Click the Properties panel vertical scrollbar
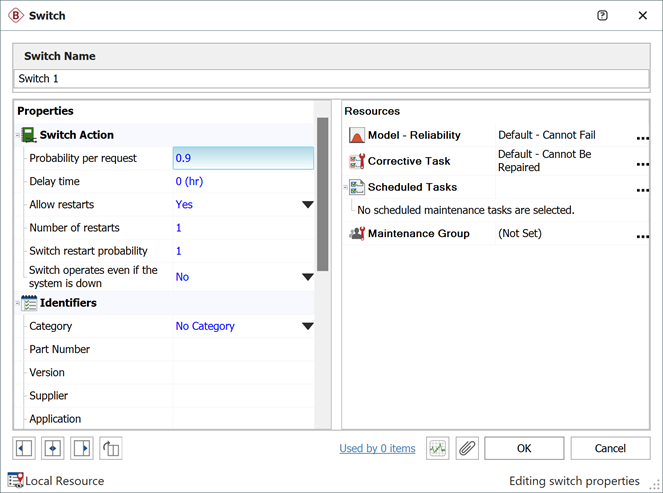Image resolution: width=663 pixels, height=493 pixels. 322,194
